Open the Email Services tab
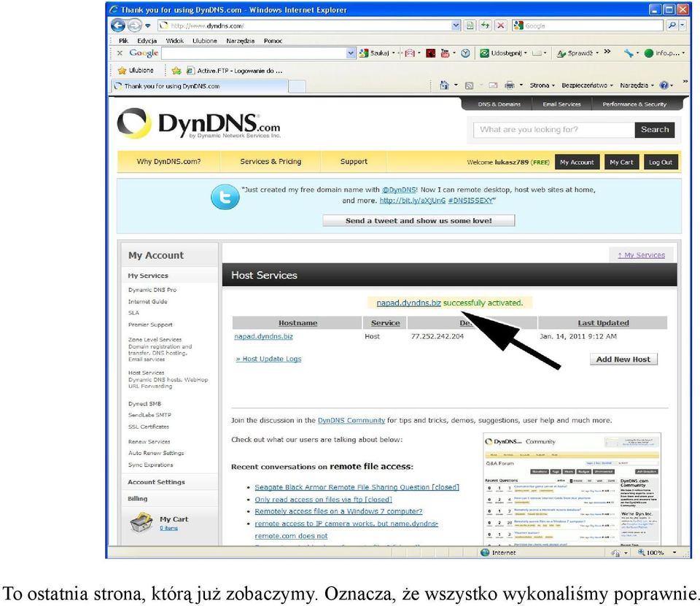Viewport: 700px width, 606px height. tap(561, 104)
